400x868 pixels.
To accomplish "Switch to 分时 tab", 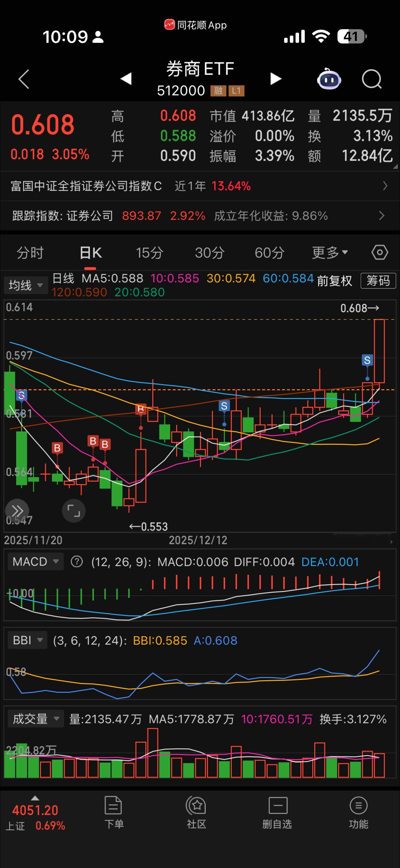I will [x=30, y=253].
